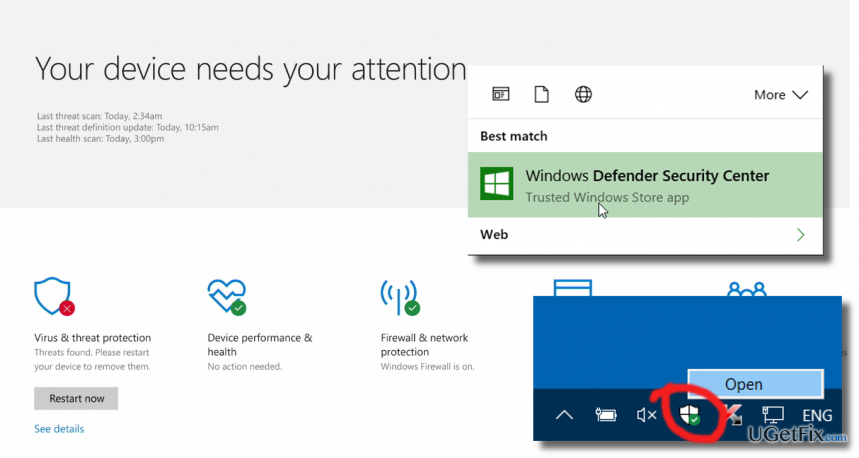Image resolution: width=859 pixels, height=458 pixels.
Task: Open Device performance & health heart icon
Action: point(227,297)
